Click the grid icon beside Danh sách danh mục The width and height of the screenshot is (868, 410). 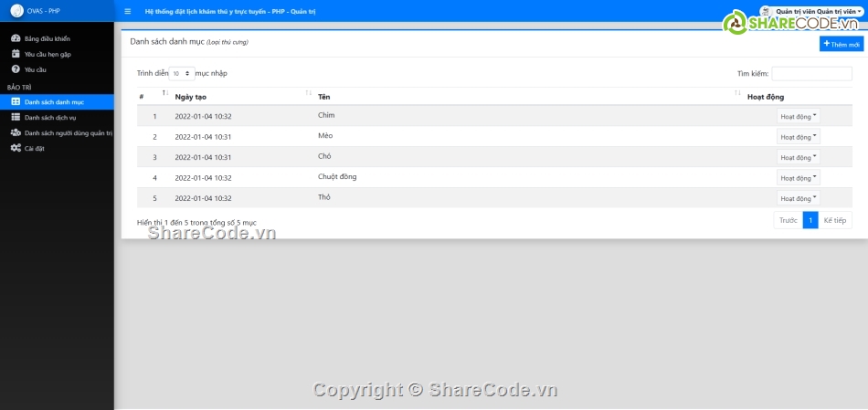tap(16, 102)
